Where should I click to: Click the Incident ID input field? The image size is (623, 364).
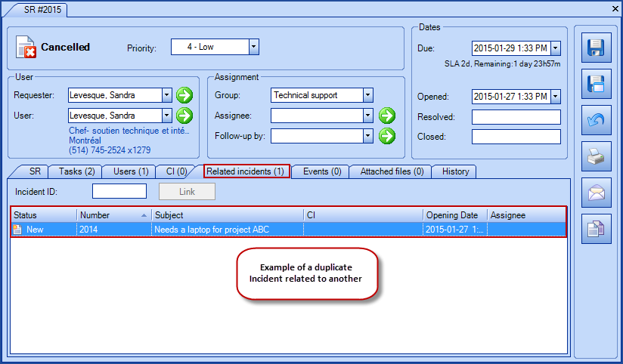(119, 192)
